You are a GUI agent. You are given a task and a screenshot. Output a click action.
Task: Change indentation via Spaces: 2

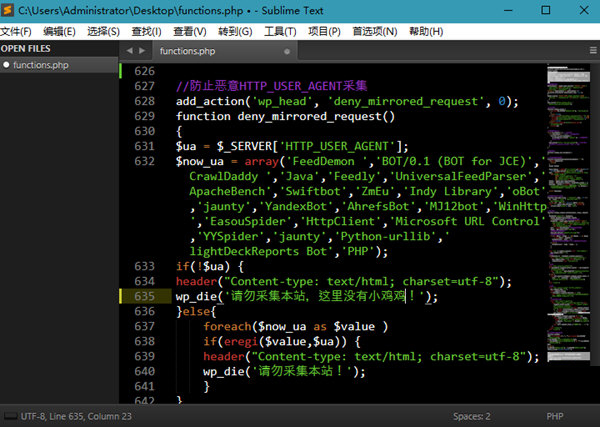click(x=471, y=416)
